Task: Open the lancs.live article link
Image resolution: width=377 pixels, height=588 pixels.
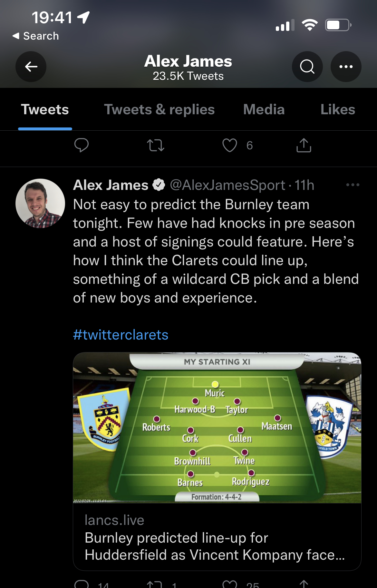Action: click(x=214, y=537)
